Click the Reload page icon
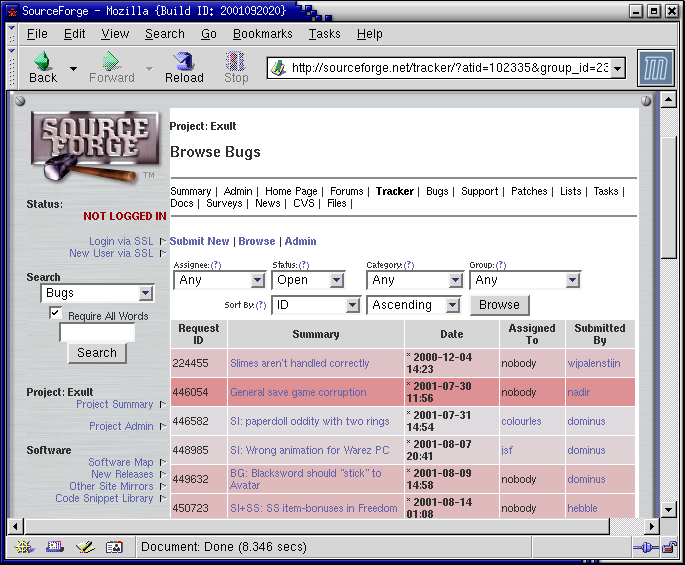The width and height of the screenshot is (685, 565). coord(184,61)
